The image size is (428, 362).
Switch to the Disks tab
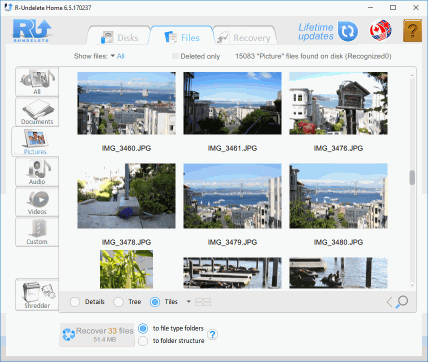[x=119, y=38]
